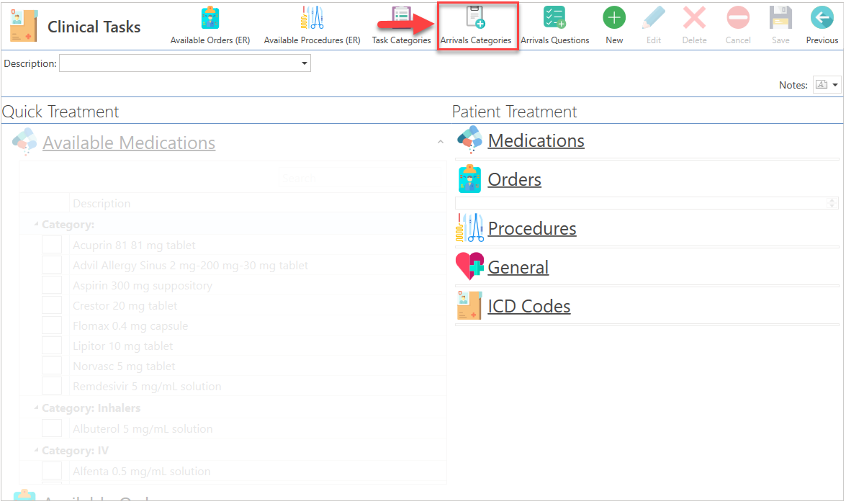
Task: Open the Description dropdown list
Action: [305, 63]
